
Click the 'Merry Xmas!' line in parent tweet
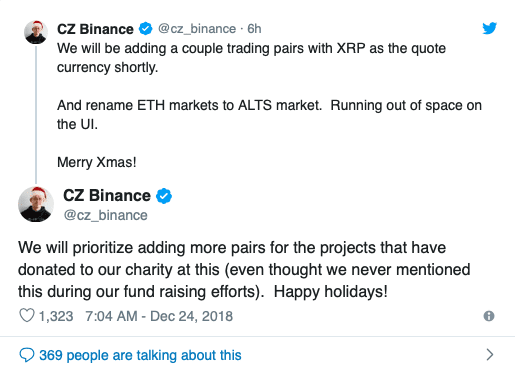pos(97,162)
